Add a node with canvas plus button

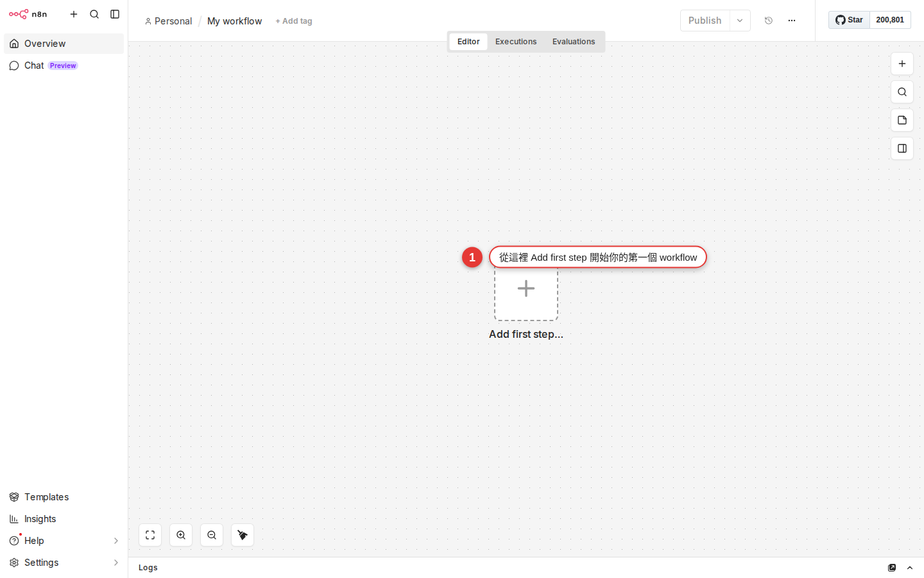click(902, 64)
